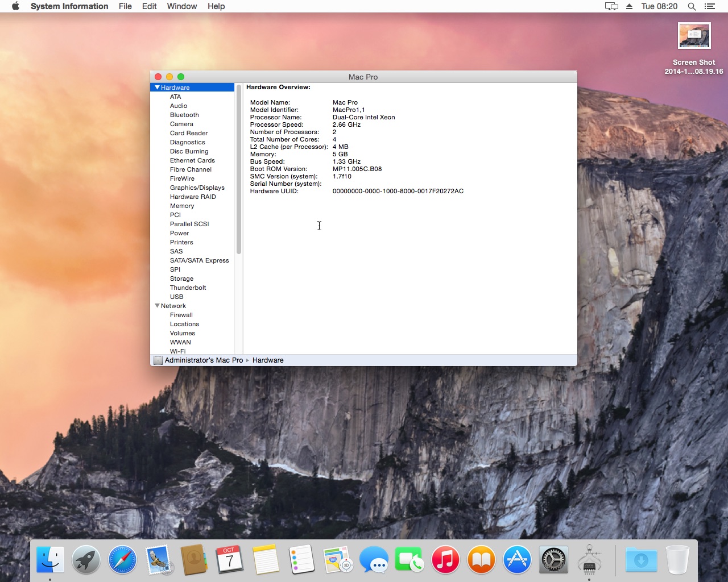Select PCI in the sidebar
Screen dimensions: 728x582
175,215
